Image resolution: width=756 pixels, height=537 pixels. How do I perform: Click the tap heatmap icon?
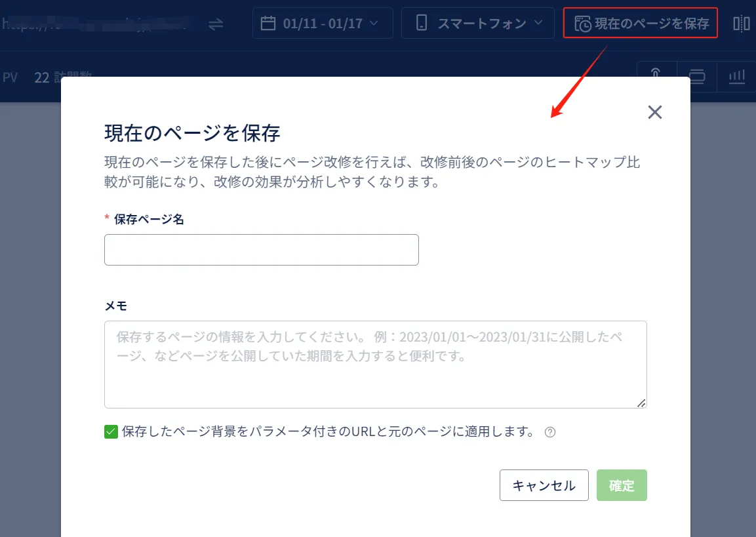coord(654,74)
